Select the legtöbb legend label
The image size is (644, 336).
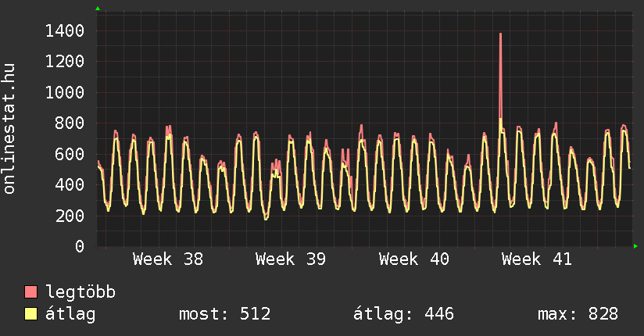tap(80, 293)
